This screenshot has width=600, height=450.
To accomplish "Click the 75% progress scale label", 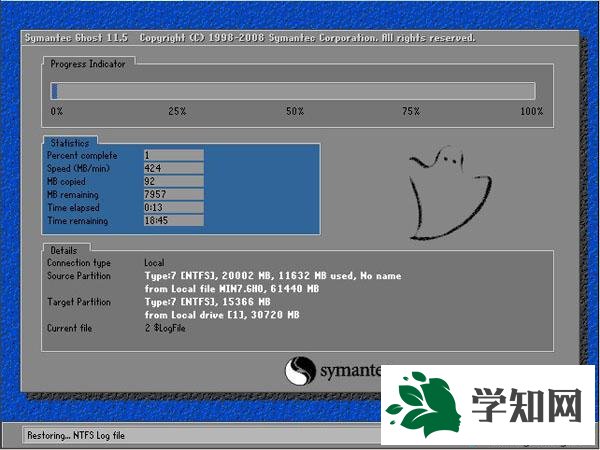I will pyautogui.click(x=411, y=111).
